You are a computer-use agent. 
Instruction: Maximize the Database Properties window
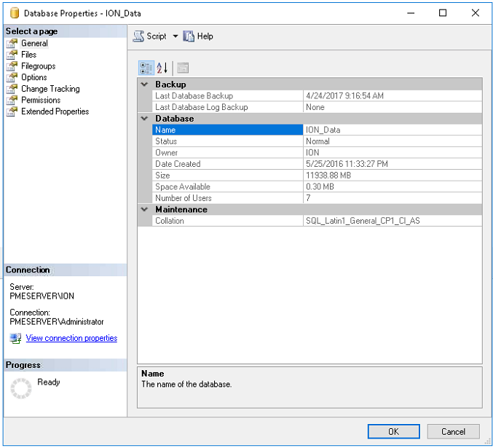[442, 13]
